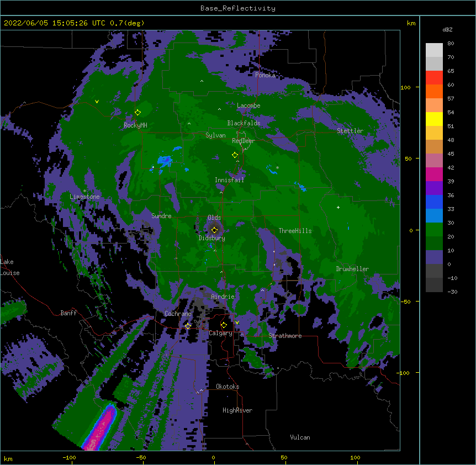Click the Limestone label

click(84, 197)
